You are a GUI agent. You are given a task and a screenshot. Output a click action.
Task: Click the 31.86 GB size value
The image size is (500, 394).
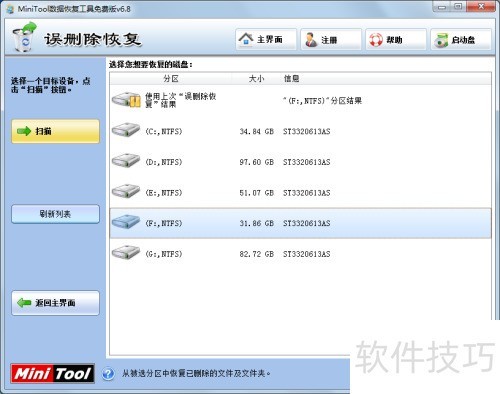click(x=256, y=223)
